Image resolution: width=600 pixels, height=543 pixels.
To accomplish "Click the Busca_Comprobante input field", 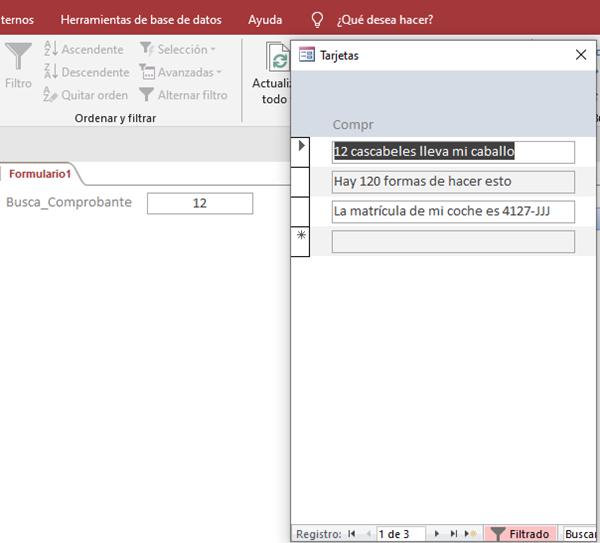I will 200,203.
